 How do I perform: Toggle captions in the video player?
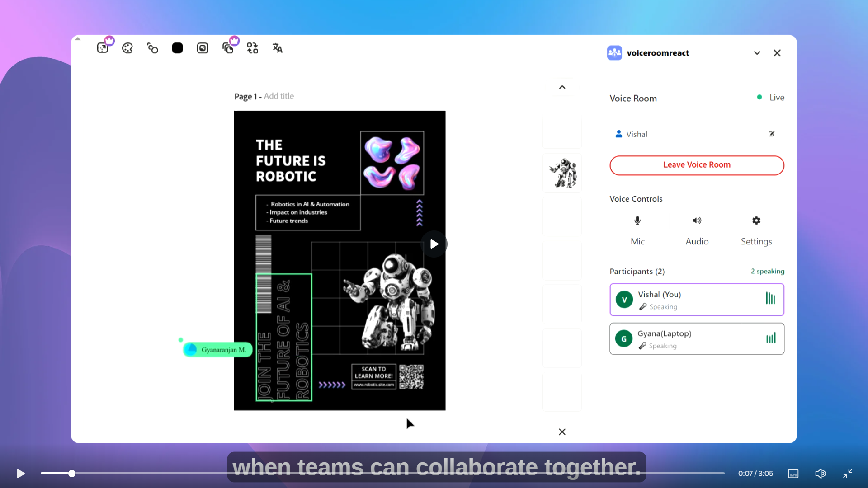pos(793,474)
